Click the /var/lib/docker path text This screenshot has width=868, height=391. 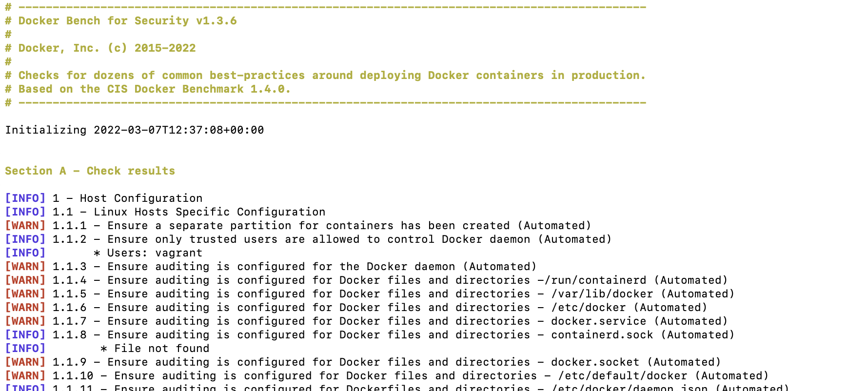(602, 294)
